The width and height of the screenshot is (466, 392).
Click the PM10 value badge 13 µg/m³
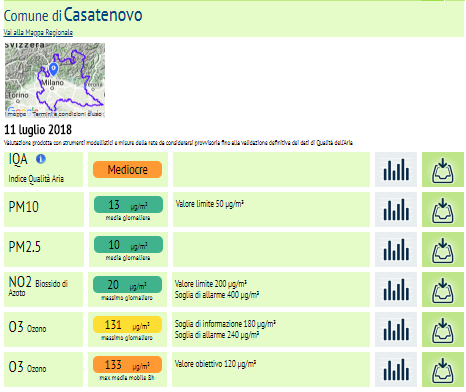(x=128, y=205)
